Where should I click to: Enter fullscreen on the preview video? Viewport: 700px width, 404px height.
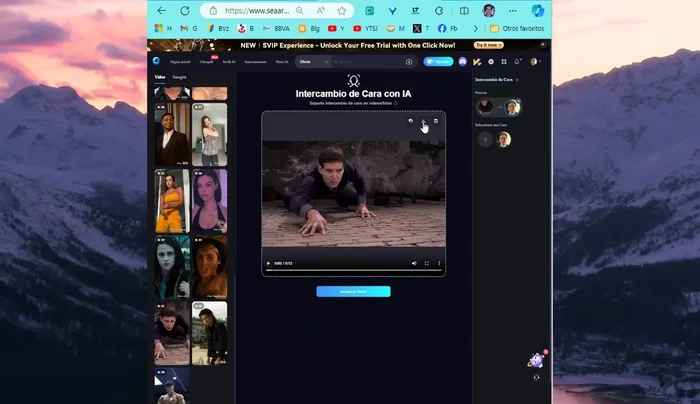427,263
